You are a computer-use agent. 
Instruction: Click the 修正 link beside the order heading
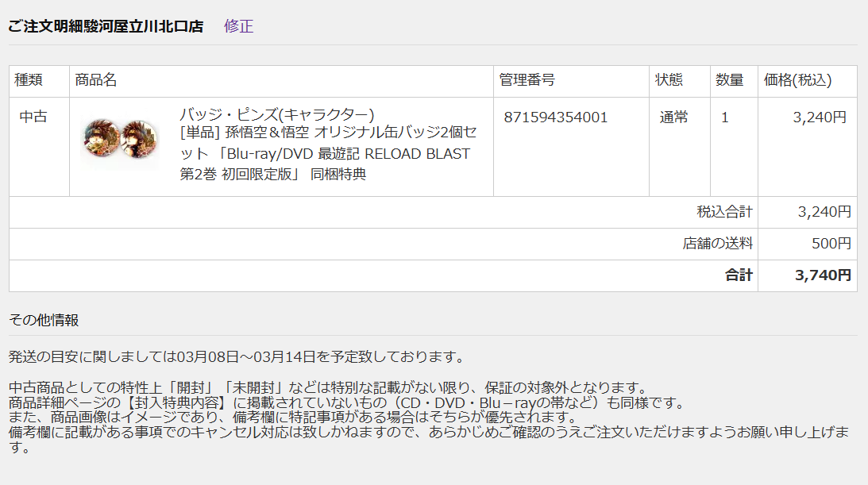click(238, 26)
